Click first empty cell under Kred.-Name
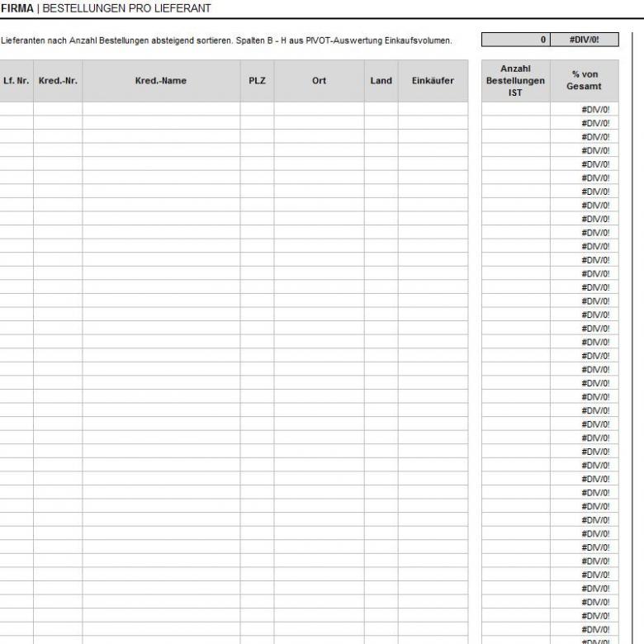The height and width of the screenshot is (644, 644). point(161,109)
